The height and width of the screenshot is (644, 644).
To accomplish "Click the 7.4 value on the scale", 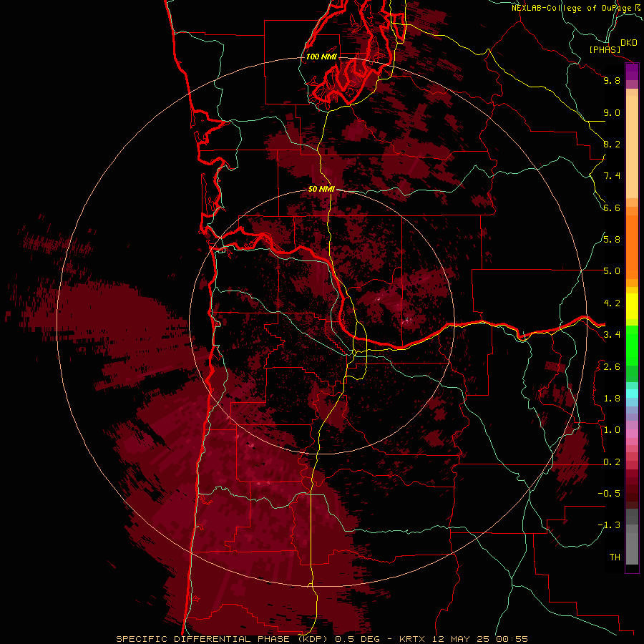I will 612,176.
